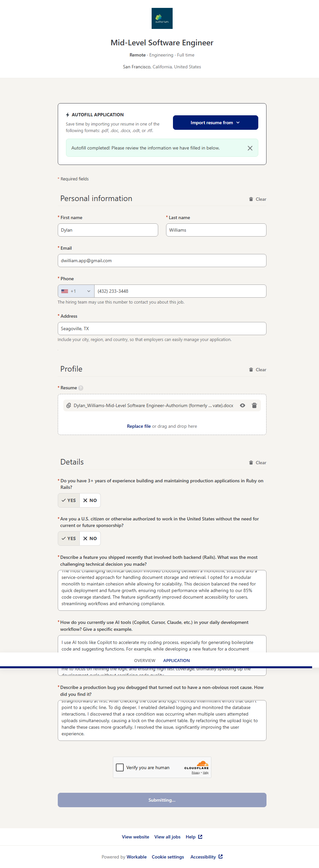
Task: Clear the Profile section
Action: (x=257, y=370)
